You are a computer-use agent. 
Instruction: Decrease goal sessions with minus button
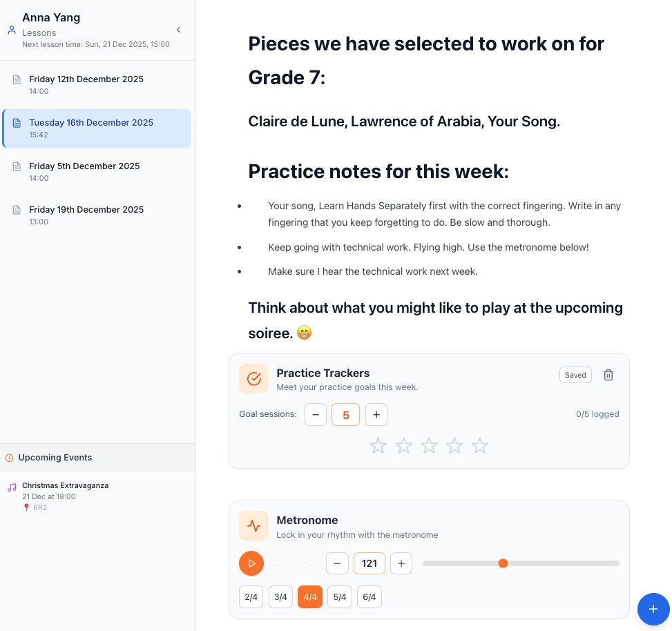click(316, 415)
